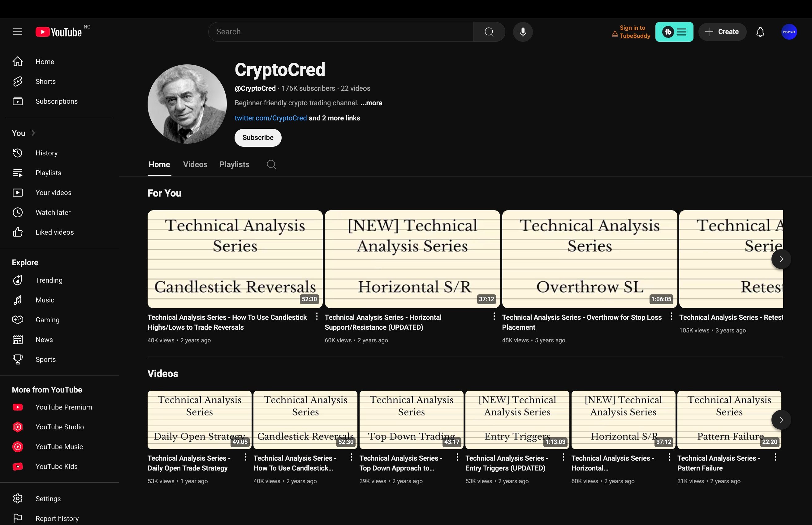Open the hamburger guide menu
Image resolution: width=812 pixels, height=525 pixels.
point(17,32)
